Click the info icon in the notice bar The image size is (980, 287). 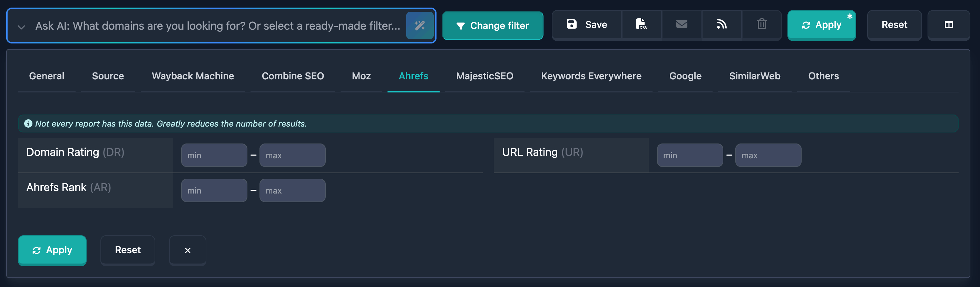click(x=28, y=123)
